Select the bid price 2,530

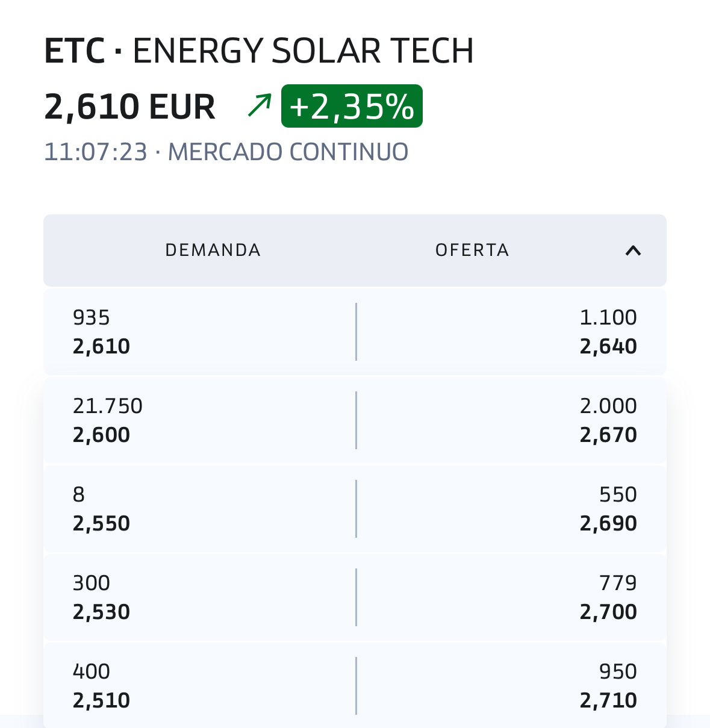101,612
